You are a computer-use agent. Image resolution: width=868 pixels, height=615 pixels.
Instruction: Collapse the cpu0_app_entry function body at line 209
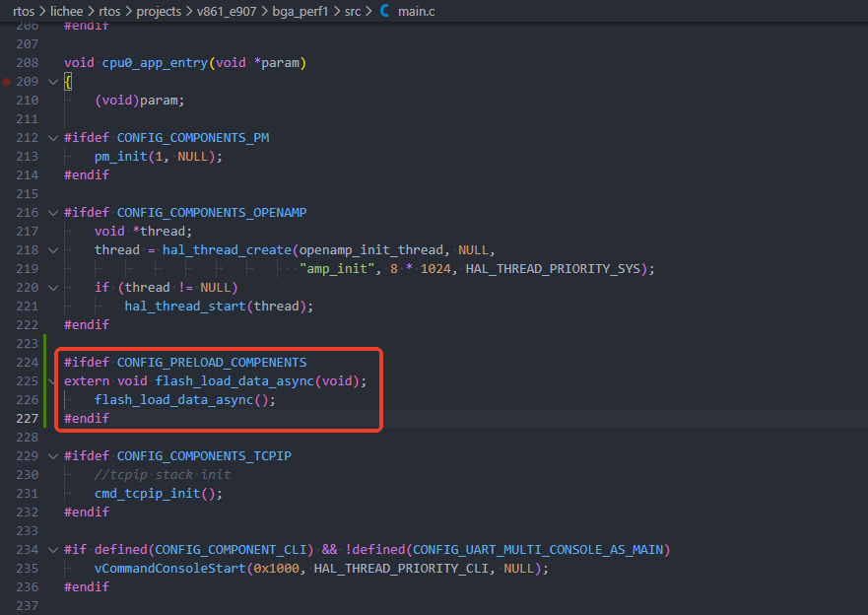(x=52, y=82)
